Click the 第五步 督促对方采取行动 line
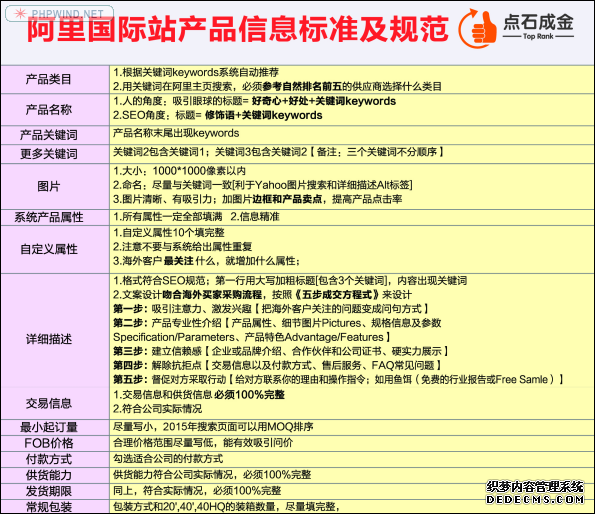This screenshot has height=514, width=595. pos(339,380)
